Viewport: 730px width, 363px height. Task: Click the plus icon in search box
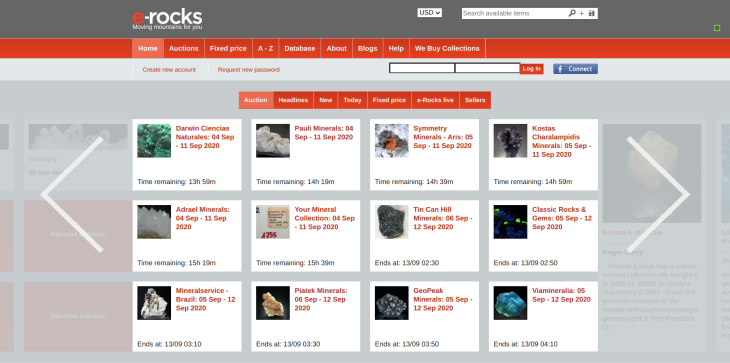[581, 13]
